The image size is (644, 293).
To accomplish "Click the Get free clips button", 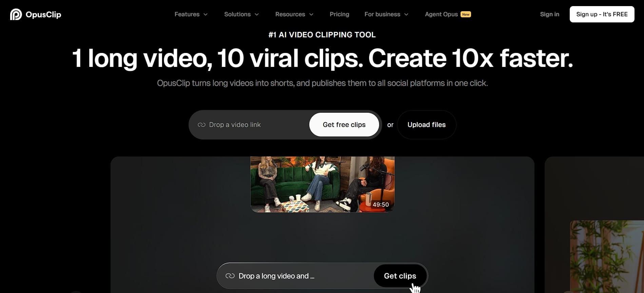I will click(344, 125).
